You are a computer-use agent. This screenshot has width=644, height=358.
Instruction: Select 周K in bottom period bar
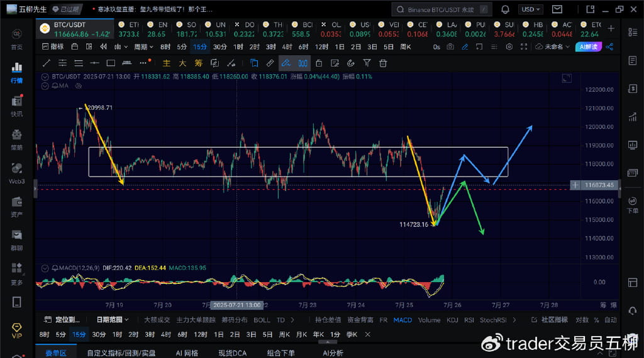point(285,334)
